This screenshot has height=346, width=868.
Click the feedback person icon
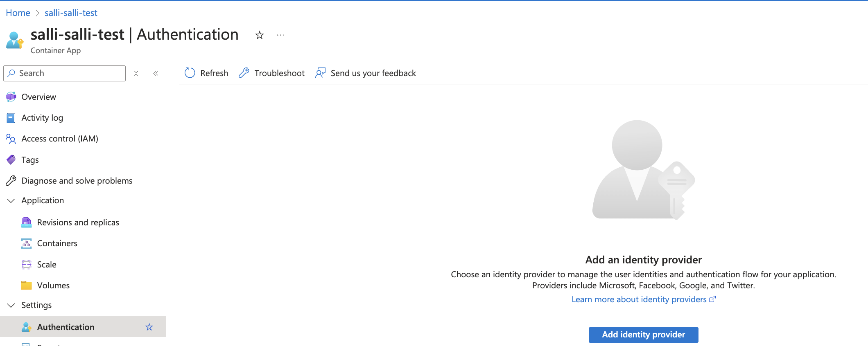(320, 73)
